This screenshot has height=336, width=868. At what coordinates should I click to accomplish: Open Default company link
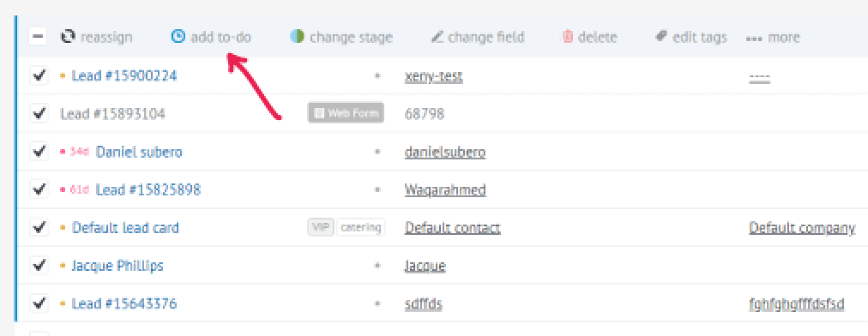pos(802,228)
